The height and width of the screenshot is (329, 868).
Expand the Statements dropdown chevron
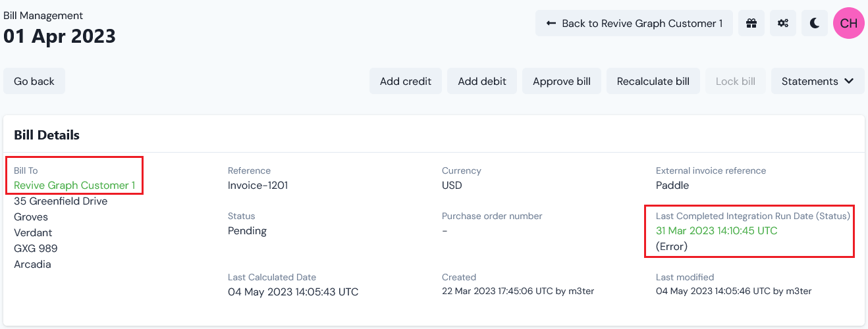(x=849, y=81)
